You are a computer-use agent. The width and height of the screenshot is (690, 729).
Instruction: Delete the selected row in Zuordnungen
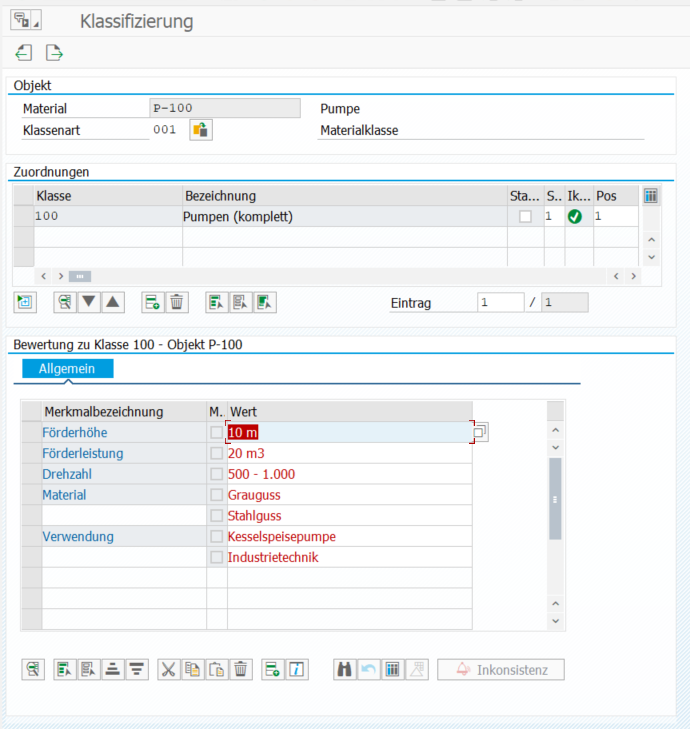click(x=177, y=303)
